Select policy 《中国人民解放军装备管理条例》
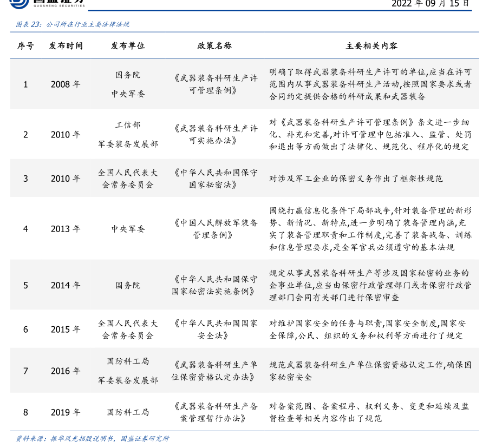The width and height of the screenshot is (489, 448). point(214,229)
